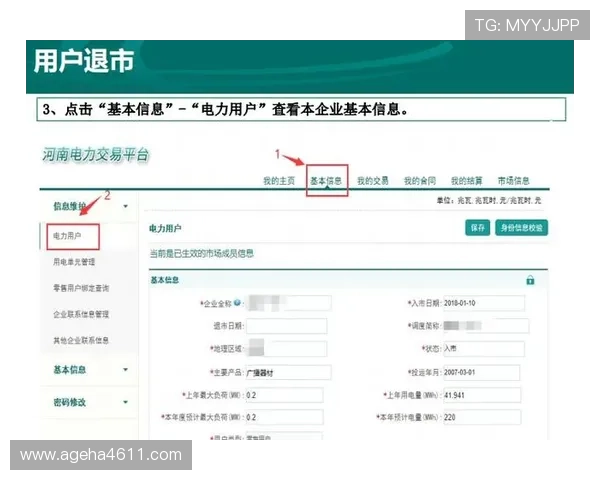
Task: Click the 企业全称 input field
Action: (x=289, y=303)
